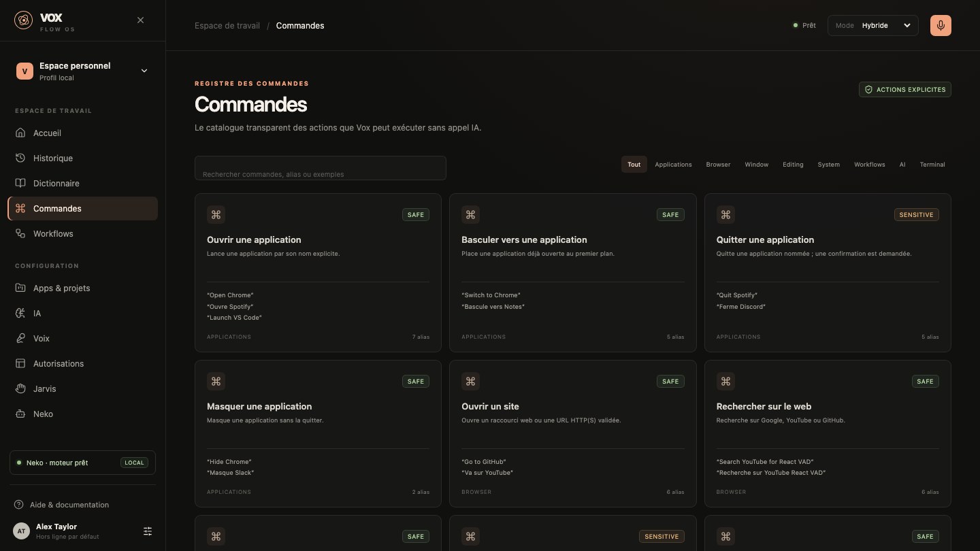Click the command icon on Quitter une application card
Image resolution: width=980 pixels, height=551 pixels.
point(725,215)
